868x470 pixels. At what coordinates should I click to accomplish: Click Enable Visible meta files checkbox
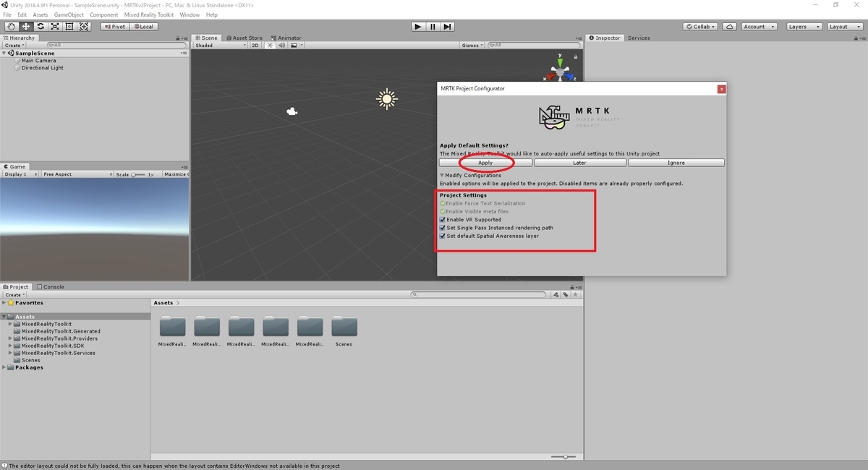[443, 212]
